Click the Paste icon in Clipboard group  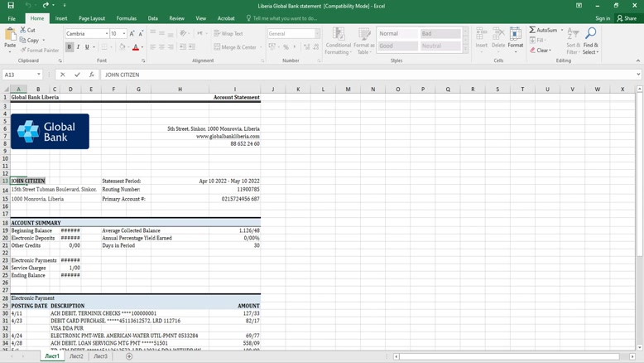click(10, 36)
